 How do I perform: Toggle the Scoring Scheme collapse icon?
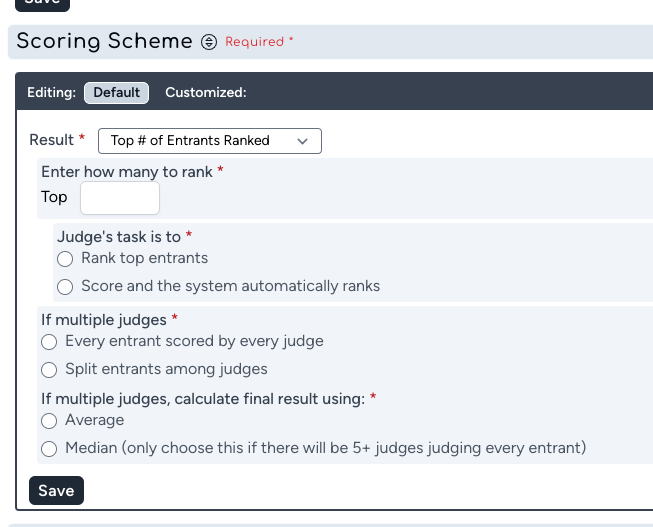tap(209, 42)
